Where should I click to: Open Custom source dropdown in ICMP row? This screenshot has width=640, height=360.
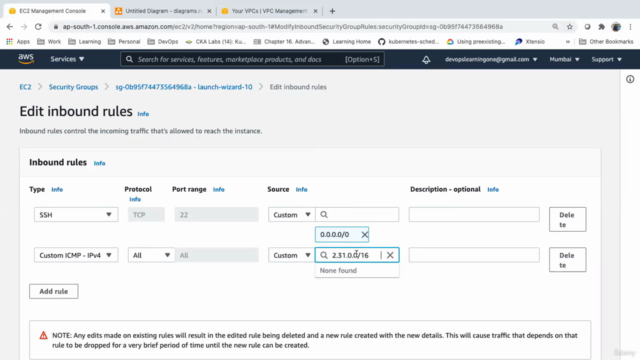point(291,255)
